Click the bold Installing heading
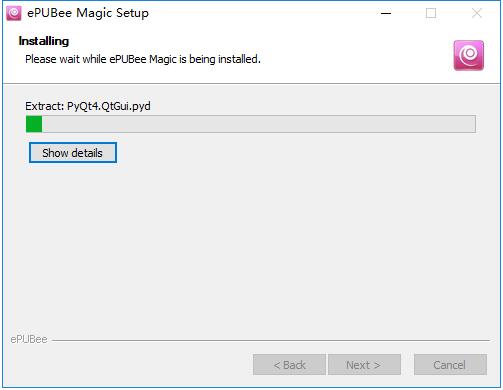Viewport: 503px width, 390px height. 44,41
